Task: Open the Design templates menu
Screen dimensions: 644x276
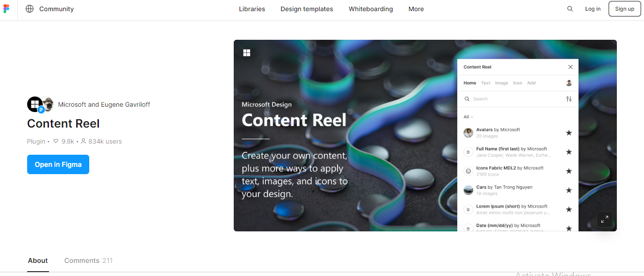Action: pos(307,9)
